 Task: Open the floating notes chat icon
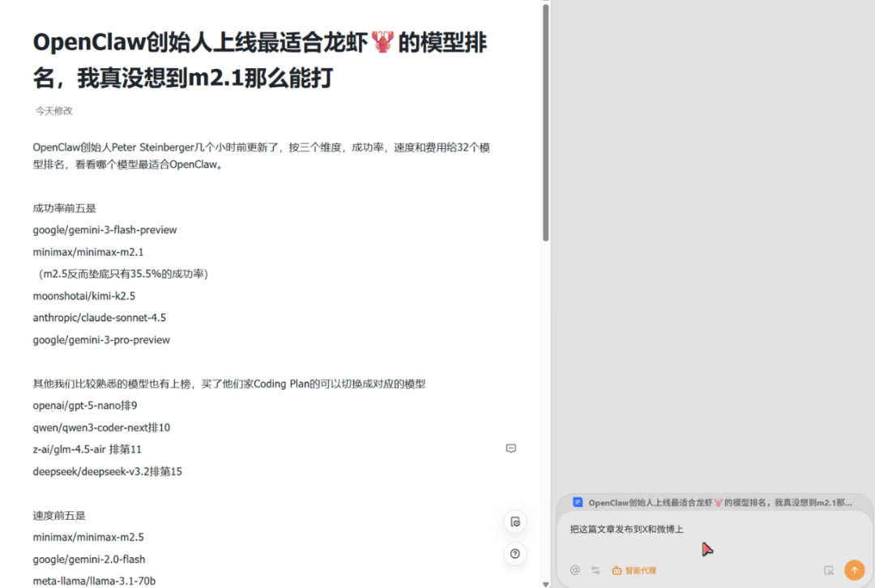(515, 522)
